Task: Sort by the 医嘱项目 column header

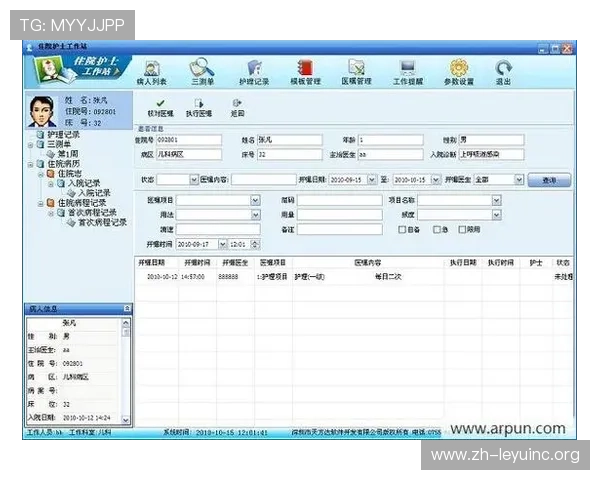Action: [273, 263]
